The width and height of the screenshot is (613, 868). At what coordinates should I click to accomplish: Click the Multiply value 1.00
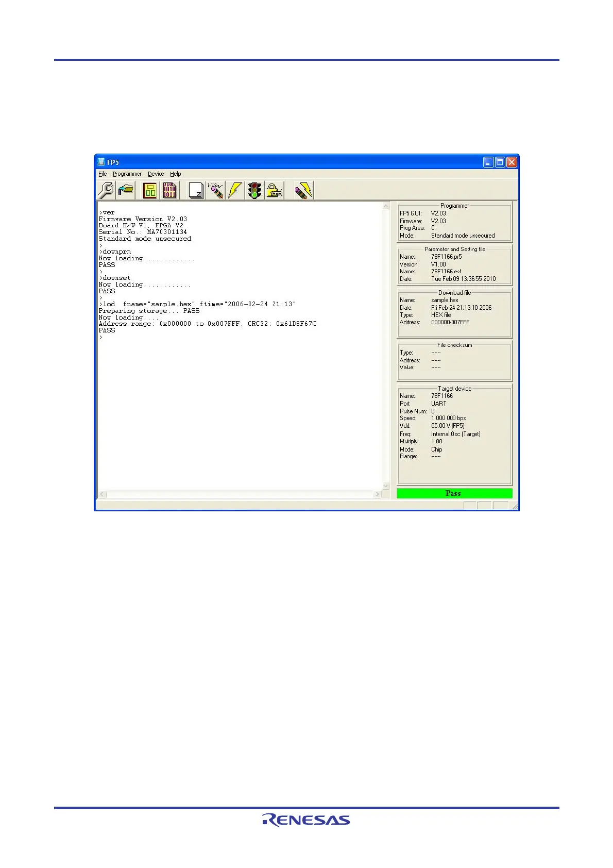(x=436, y=442)
